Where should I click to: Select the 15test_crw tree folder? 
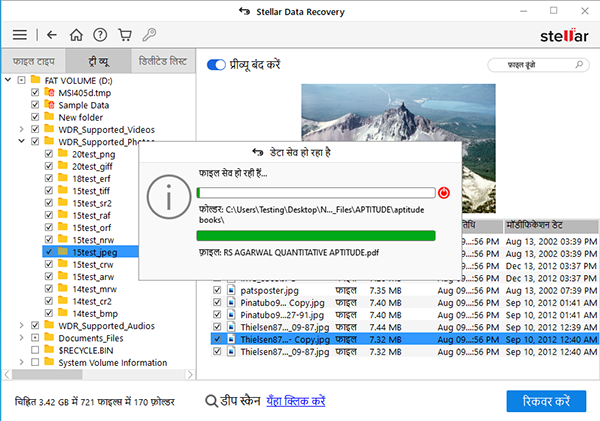(93, 264)
